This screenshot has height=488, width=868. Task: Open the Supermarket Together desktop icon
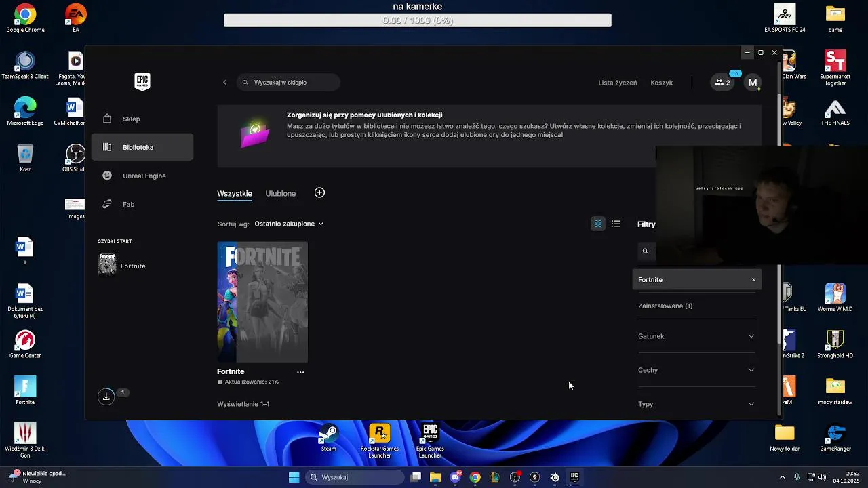pos(835,68)
